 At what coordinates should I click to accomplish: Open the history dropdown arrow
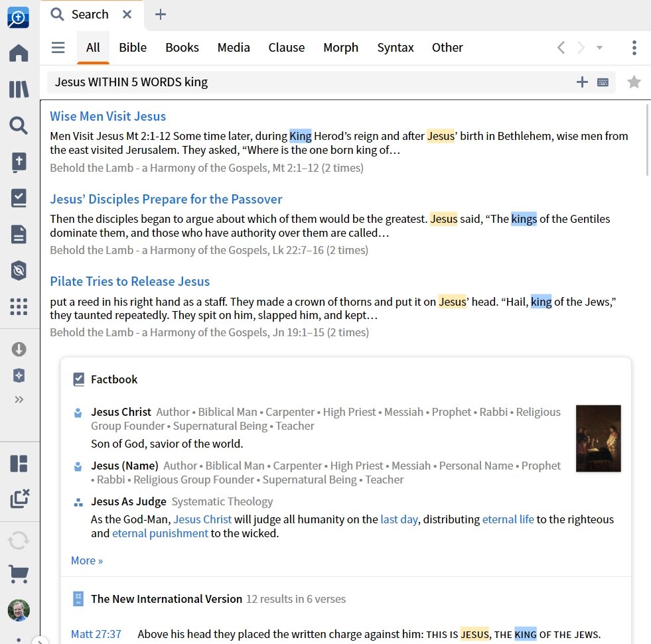point(599,48)
